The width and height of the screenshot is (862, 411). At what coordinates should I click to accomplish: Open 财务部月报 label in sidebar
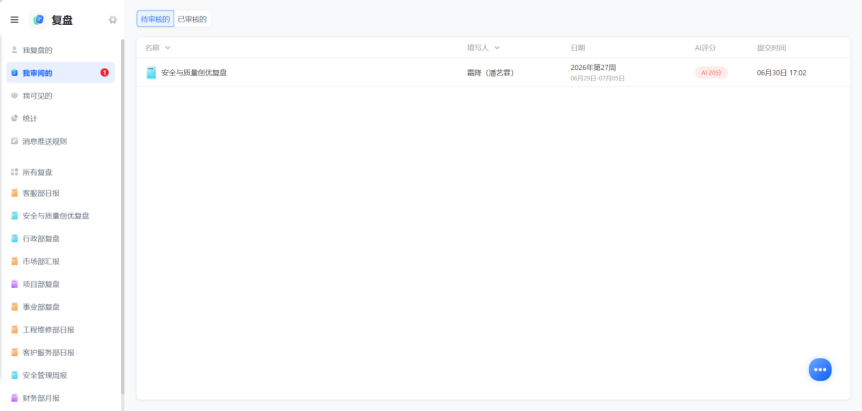coord(41,398)
